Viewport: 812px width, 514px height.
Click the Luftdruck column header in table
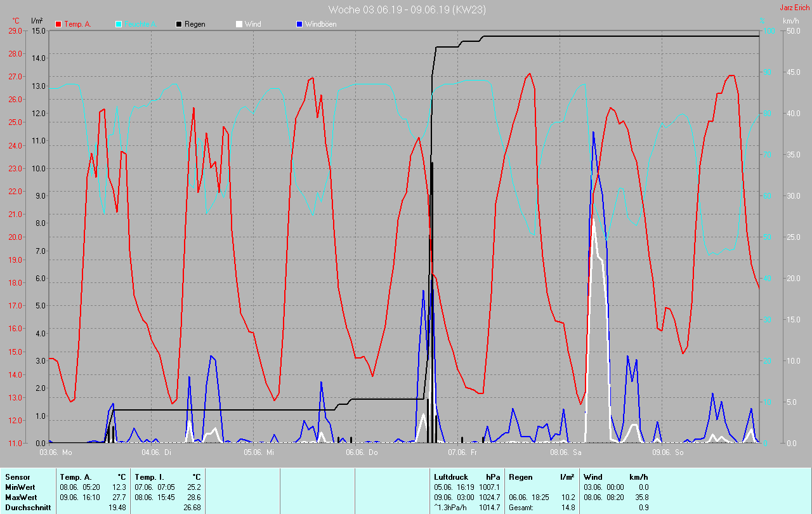click(x=450, y=477)
